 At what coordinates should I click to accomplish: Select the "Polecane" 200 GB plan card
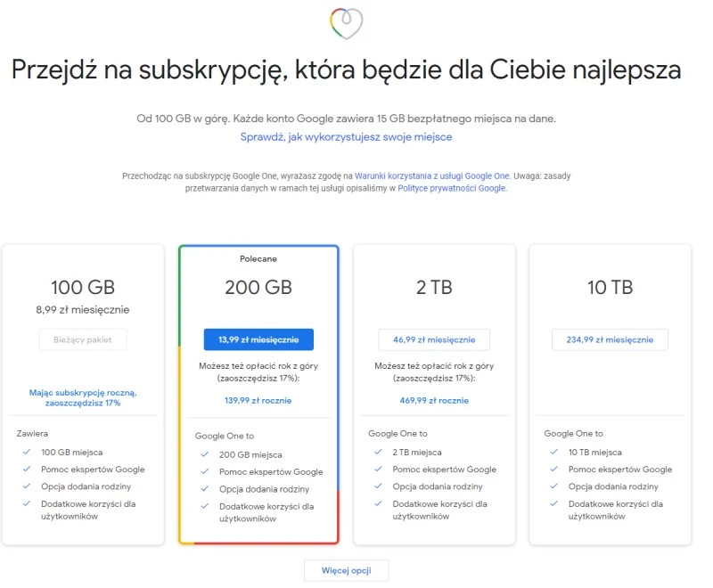pyautogui.click(x=258, y=287)
